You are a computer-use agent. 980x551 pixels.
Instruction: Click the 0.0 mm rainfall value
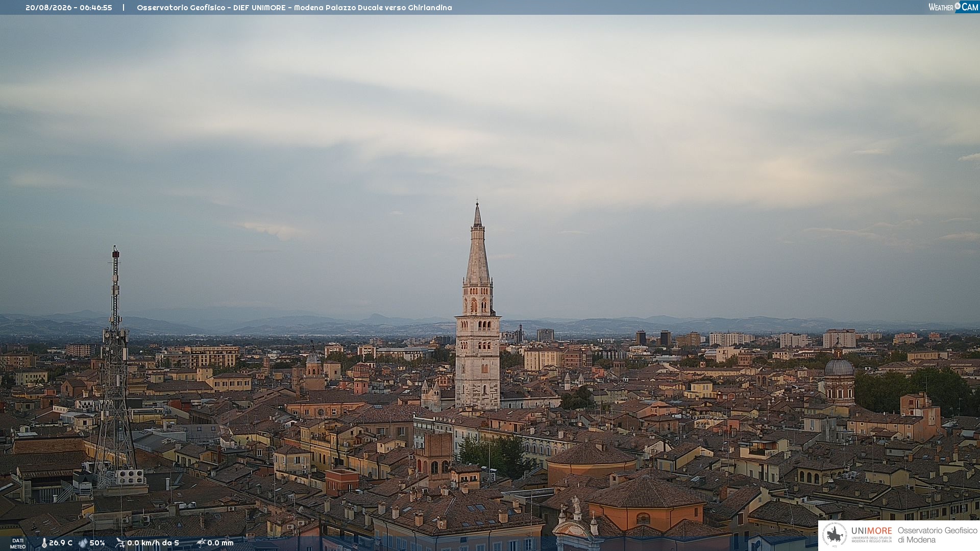click(220, 543)
